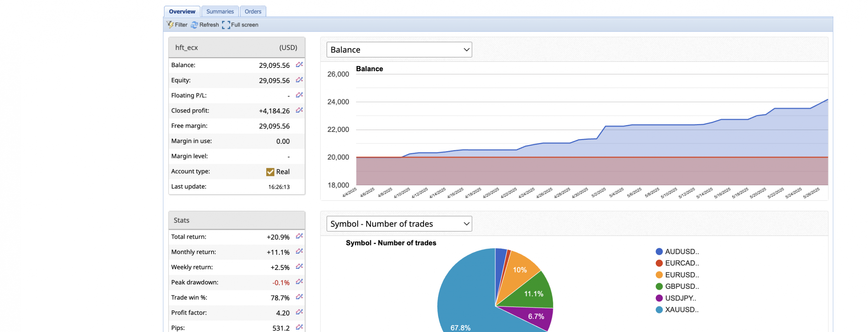The image size is (868, 332).
Task: Click chart icon for Peak drawdown
Action: tap(299, 282)
